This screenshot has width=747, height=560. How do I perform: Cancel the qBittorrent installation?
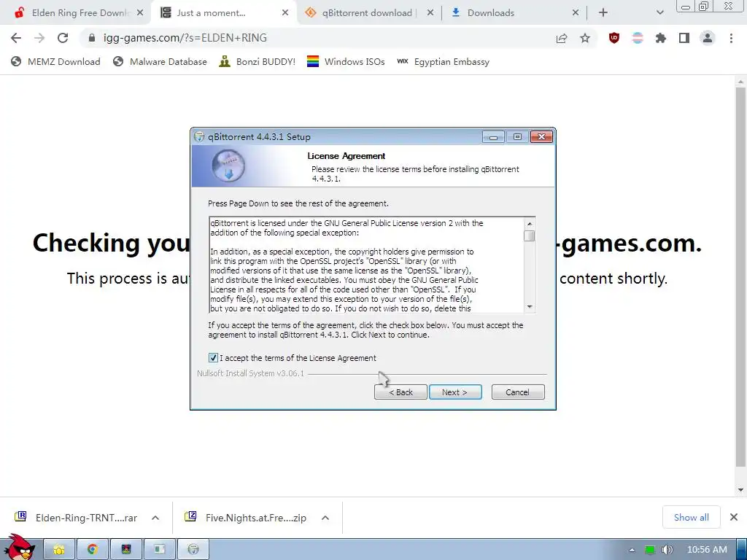[518, 392]
